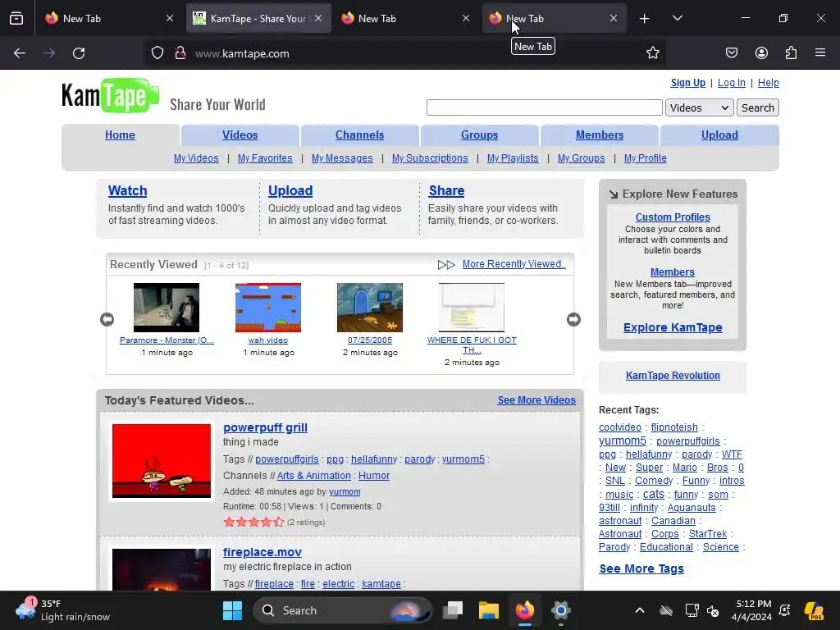Open the Videos search type dropdown

coord(699,107)
